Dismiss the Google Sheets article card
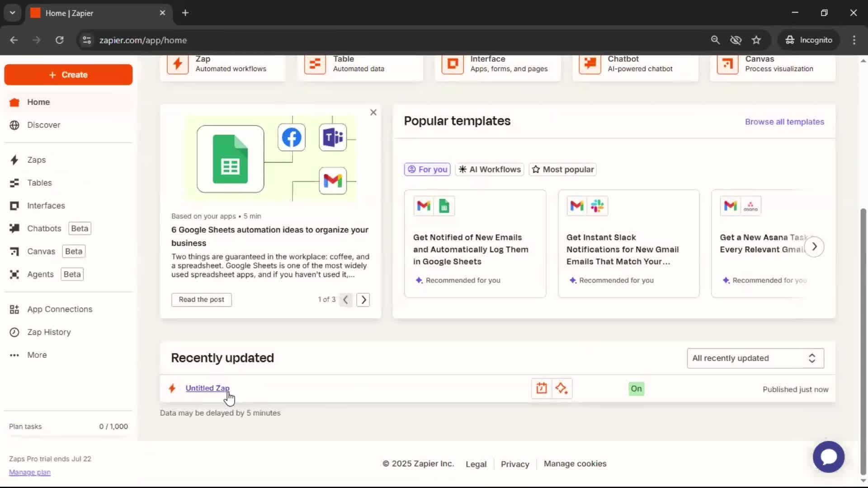 [373, 113]
